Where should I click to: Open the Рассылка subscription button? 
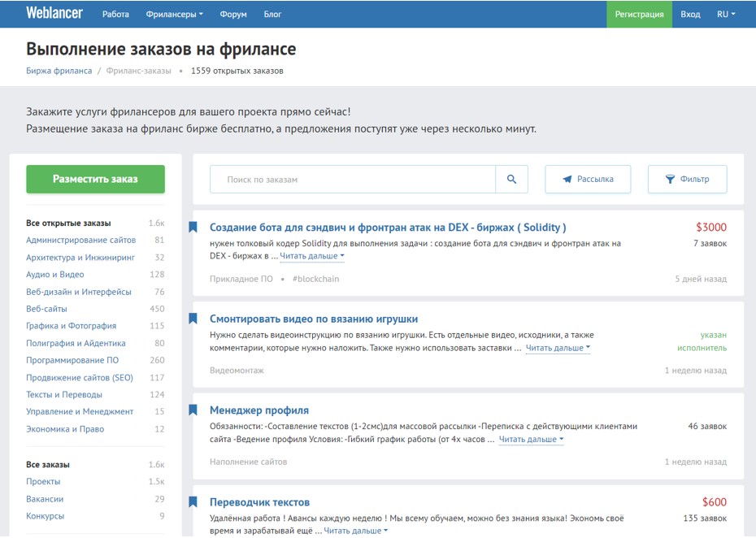[x=588, y=180]
